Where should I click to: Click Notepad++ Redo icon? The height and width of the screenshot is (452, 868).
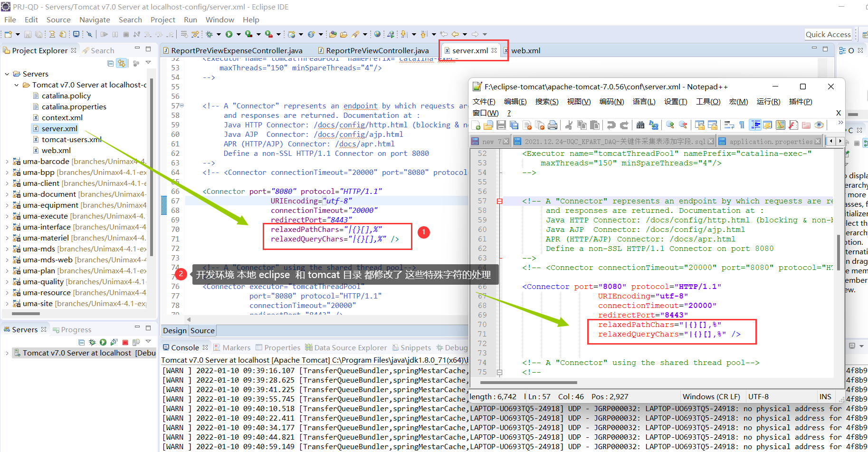point(624,125)
